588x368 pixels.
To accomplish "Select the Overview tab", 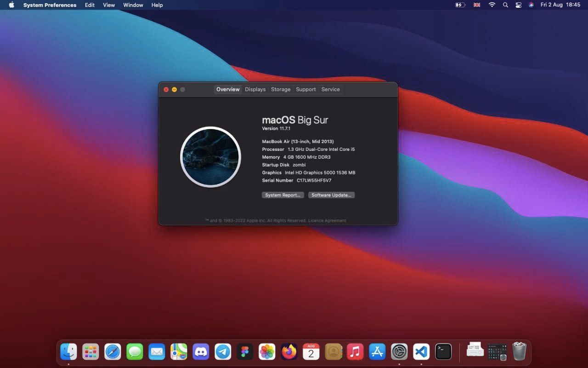I will tap(228, 89).
